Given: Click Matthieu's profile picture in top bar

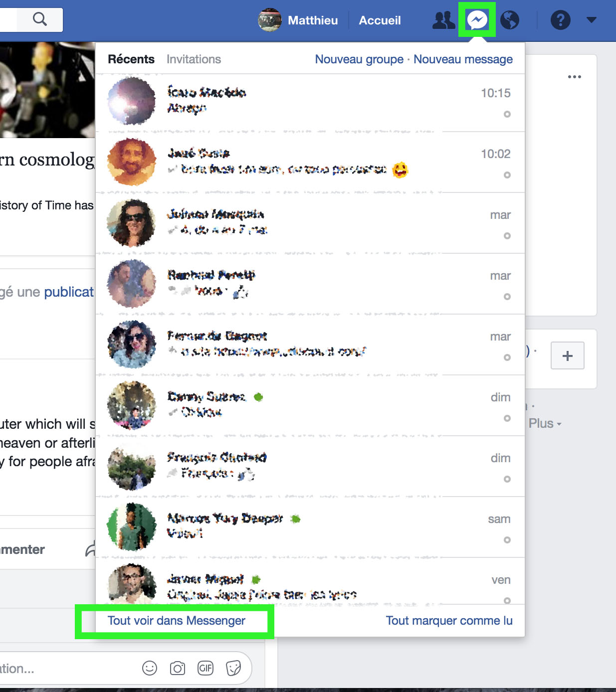Looking at the screenshot, I should pos(270,20).
